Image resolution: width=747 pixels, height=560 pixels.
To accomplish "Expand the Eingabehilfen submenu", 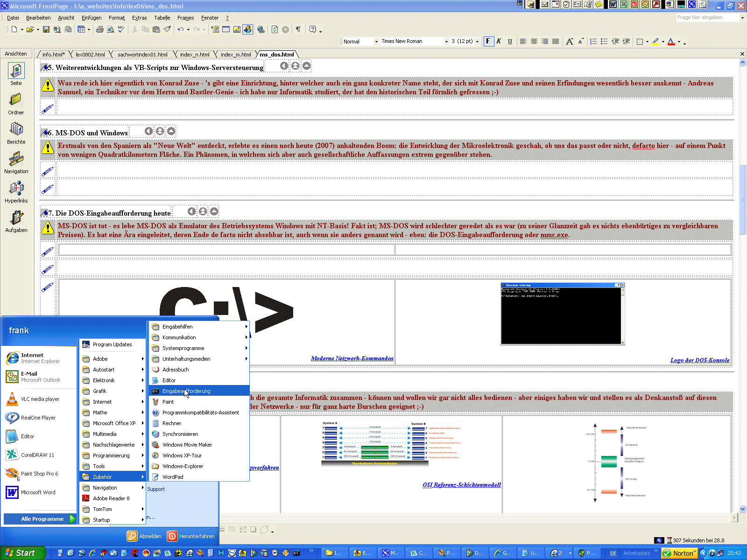I will coord(199,327).
